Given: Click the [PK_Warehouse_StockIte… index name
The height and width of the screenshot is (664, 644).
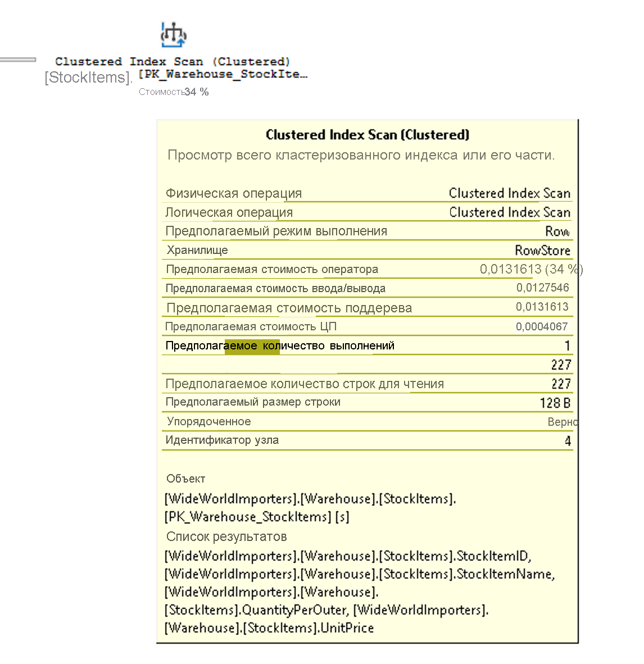Looking at the screenshot, I should 223,75.
